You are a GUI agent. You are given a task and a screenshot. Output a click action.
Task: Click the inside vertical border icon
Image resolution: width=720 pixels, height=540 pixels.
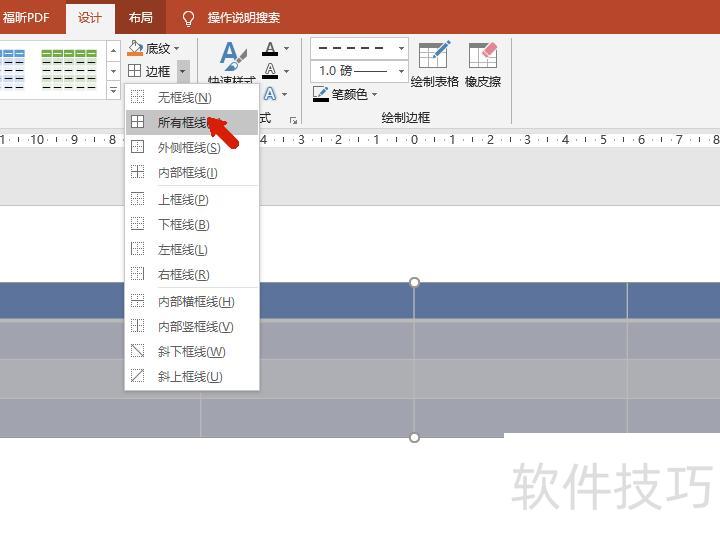pyautogui.click(x=137, y=326)
